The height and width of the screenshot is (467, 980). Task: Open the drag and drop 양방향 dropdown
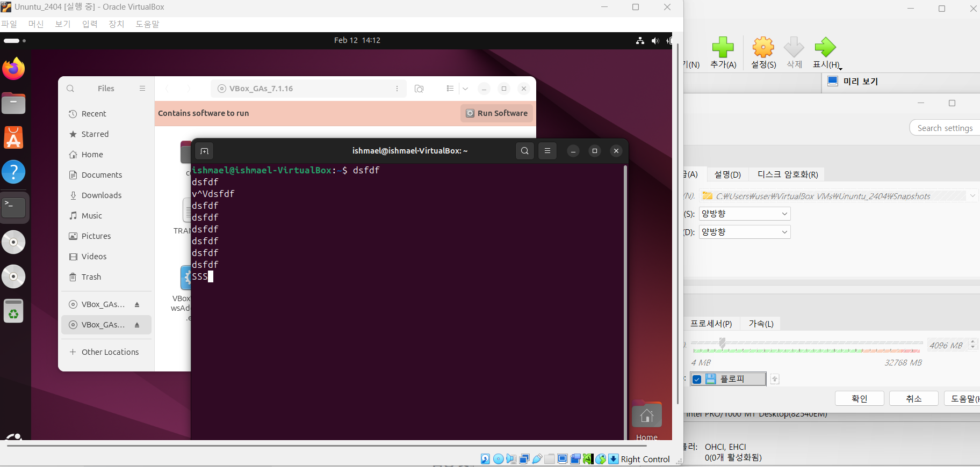click(745, 232)
